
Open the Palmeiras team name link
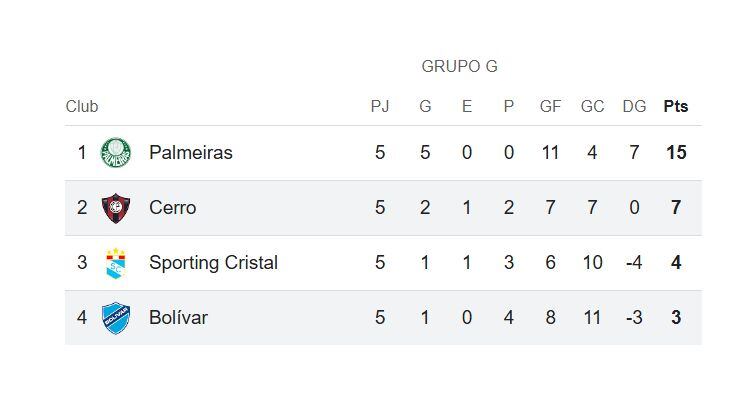point(190,153)
